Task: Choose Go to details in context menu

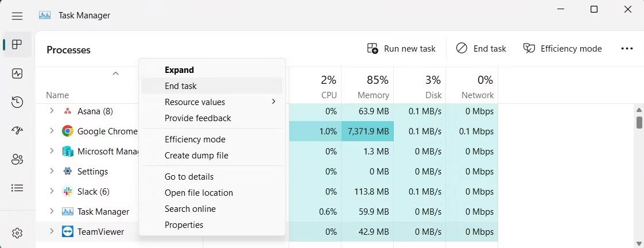Action: (212, 177)
